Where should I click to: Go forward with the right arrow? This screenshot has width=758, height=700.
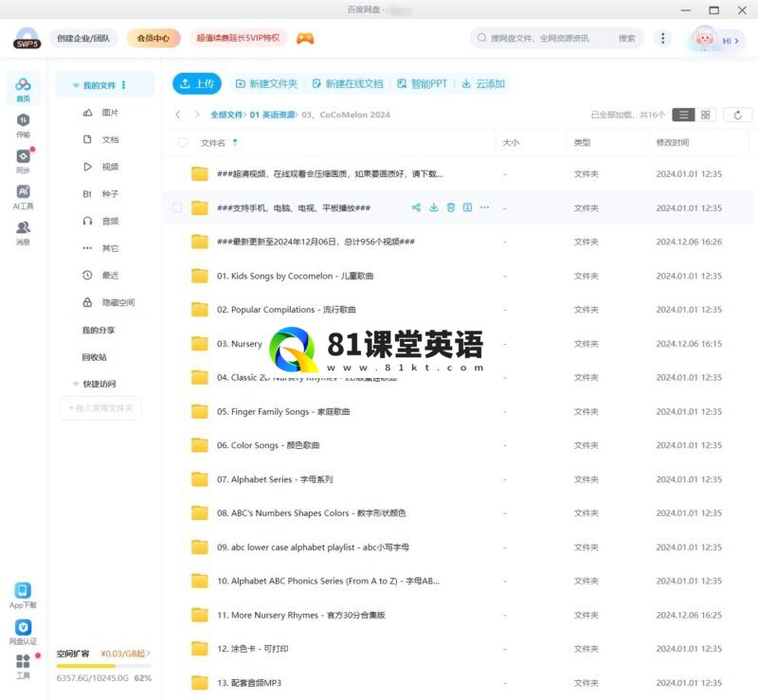coord(197,115)
